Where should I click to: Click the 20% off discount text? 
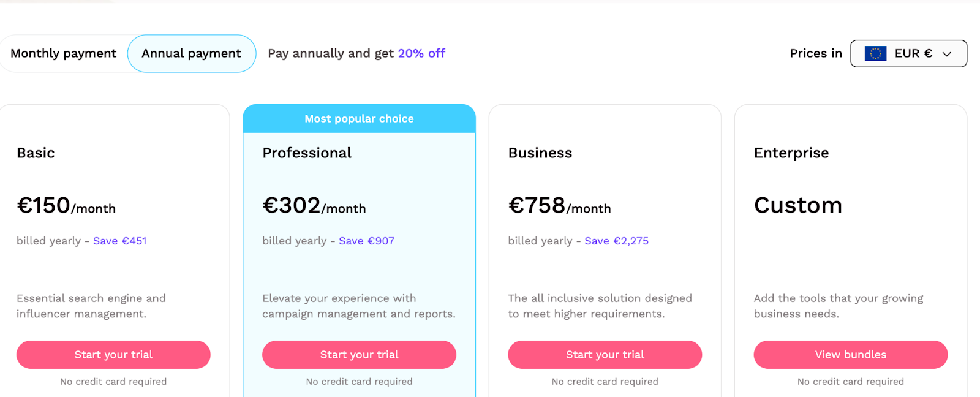pos(421,53)
